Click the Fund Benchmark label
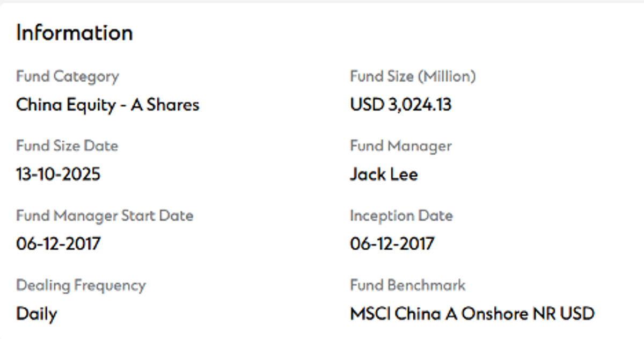Image resolution: width=644 pixels, height=339 pixels. [407, 285]
